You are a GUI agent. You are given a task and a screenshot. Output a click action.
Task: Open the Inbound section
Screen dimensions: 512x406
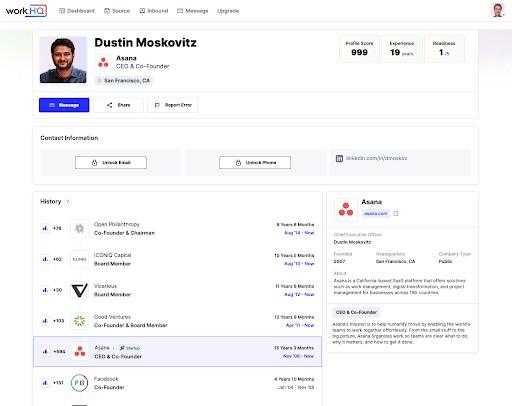coord(154,11)
